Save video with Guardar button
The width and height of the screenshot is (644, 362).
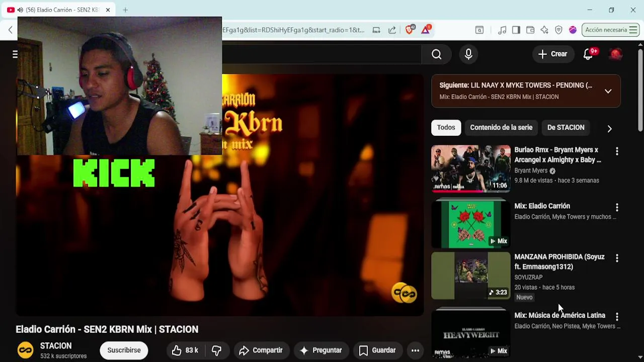point(377,350)
